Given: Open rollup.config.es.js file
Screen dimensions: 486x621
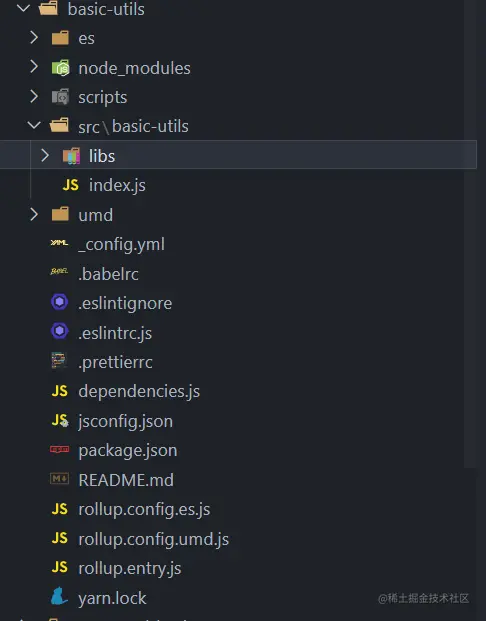Looking at the screenshot, I should point(144,509).
